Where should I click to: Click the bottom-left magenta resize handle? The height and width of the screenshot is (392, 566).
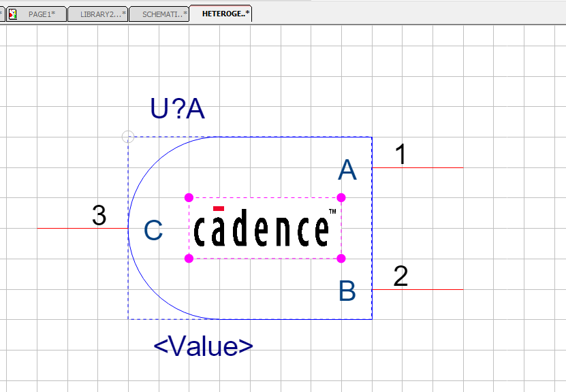(x=189, y=258)
